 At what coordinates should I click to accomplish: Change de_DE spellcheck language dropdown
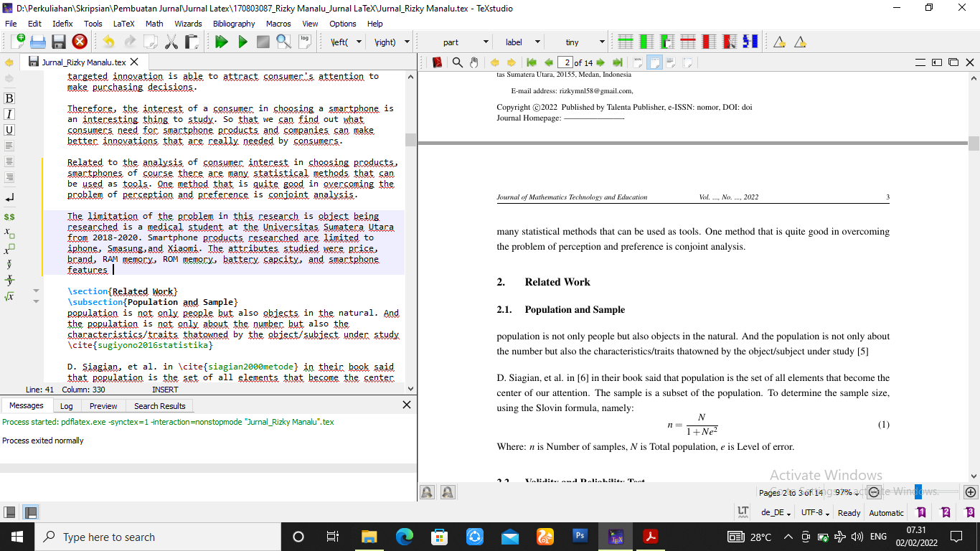point(776,512)
